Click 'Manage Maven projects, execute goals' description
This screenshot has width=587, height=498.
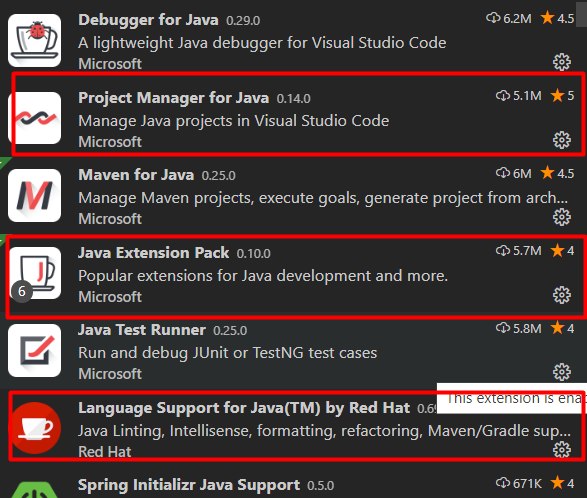(x=323, y=198)
